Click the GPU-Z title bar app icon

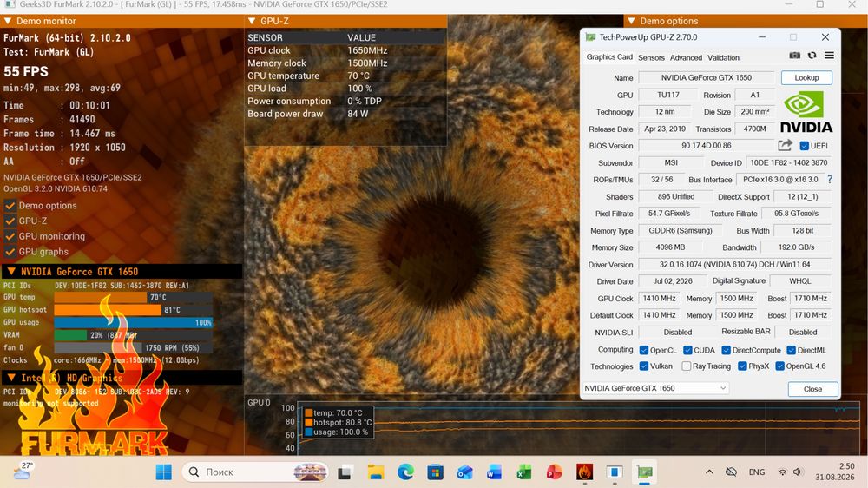pyautogui.click(x=590, y=37)
